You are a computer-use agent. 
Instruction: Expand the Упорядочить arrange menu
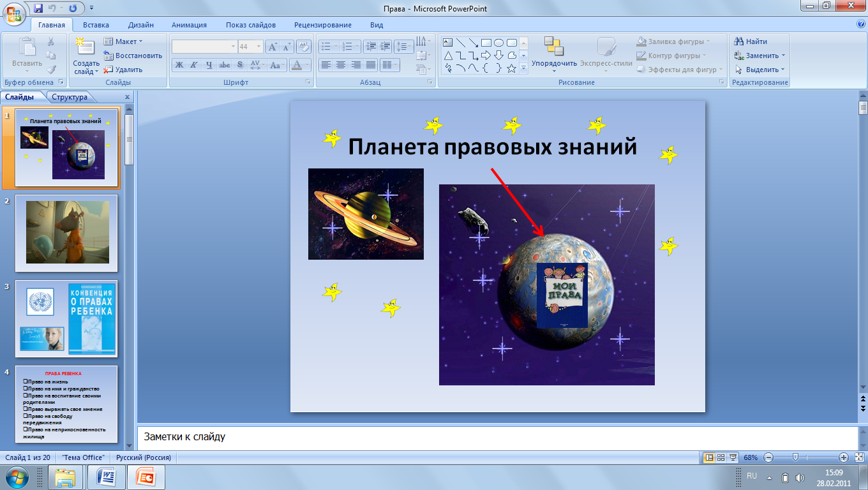click(x=554, y=54)
